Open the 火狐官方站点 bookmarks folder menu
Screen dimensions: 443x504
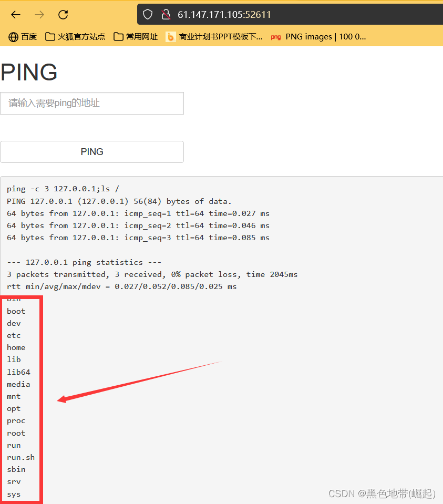tap(75, 36)
